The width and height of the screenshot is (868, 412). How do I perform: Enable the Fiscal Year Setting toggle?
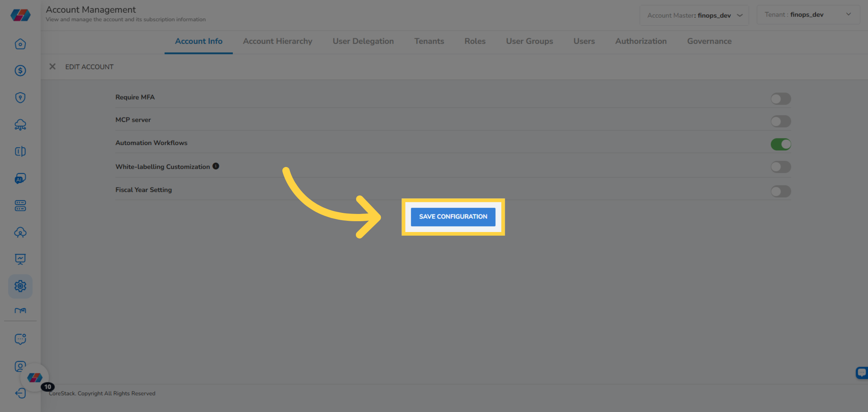(x=780, y=191)
